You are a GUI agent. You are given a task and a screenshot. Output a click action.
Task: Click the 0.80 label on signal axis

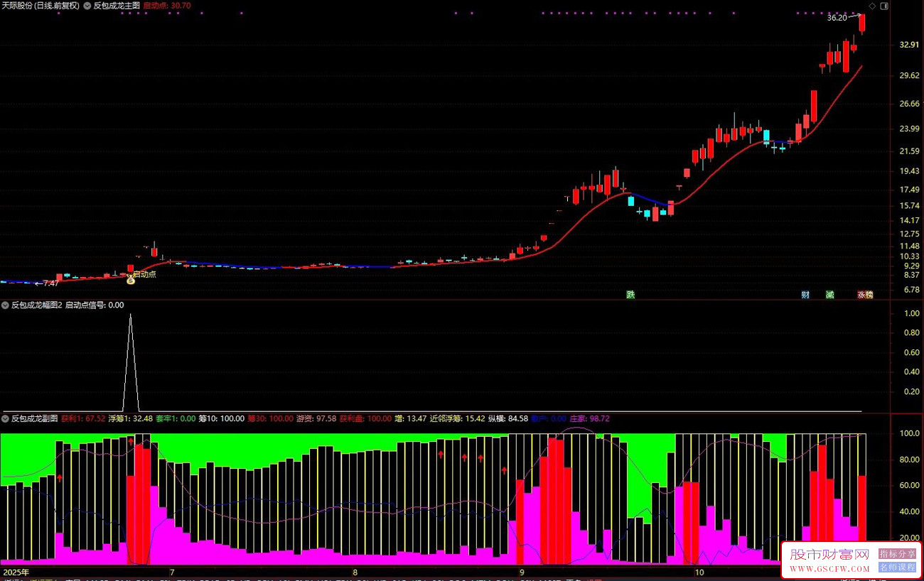912,332
